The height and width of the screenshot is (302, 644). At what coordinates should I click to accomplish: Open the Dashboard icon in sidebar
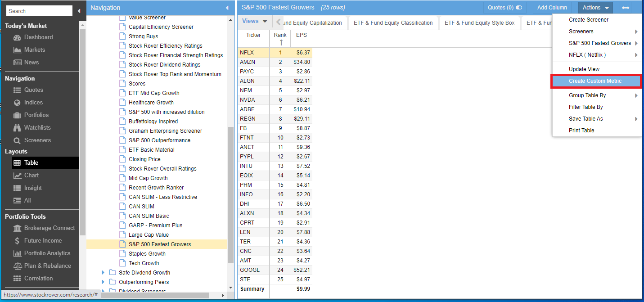click(x=17, y=37)
